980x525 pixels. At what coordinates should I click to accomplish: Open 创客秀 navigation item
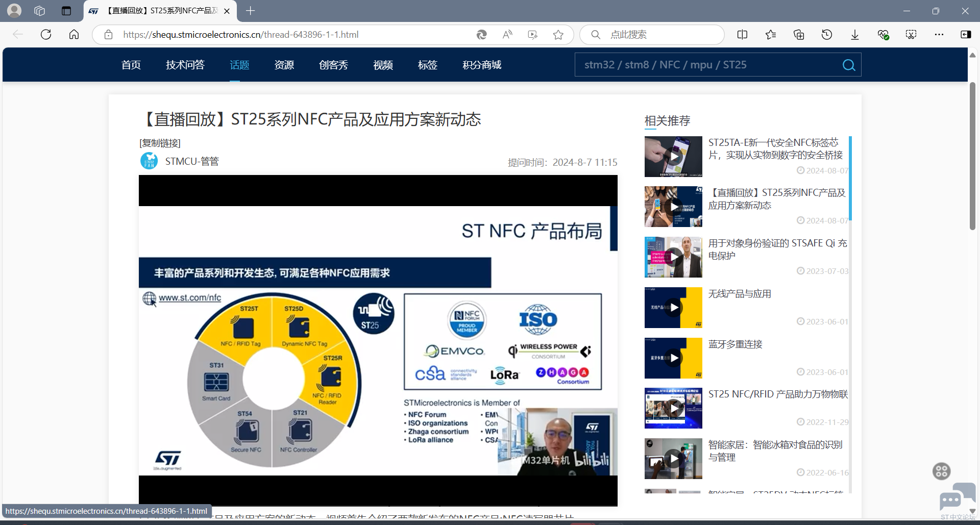334,65
